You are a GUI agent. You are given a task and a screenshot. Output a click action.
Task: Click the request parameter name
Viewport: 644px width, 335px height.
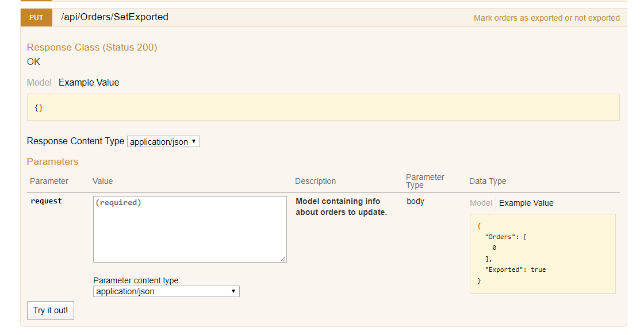pos(46,201)
